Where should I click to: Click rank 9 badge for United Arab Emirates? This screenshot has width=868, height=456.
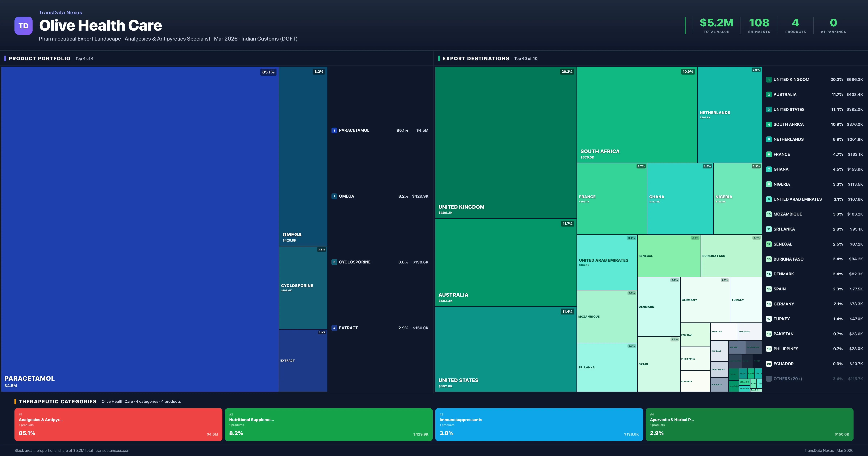[x=769, y=199]
